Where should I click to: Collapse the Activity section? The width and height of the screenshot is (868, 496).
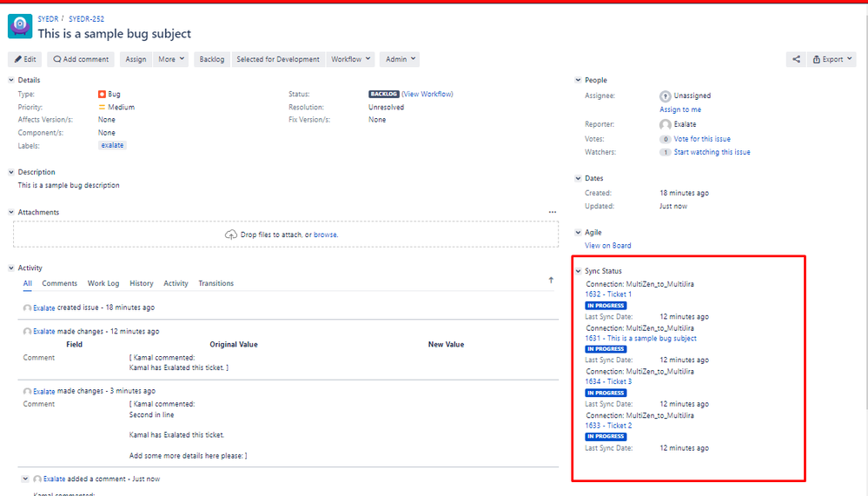[11, 268]
